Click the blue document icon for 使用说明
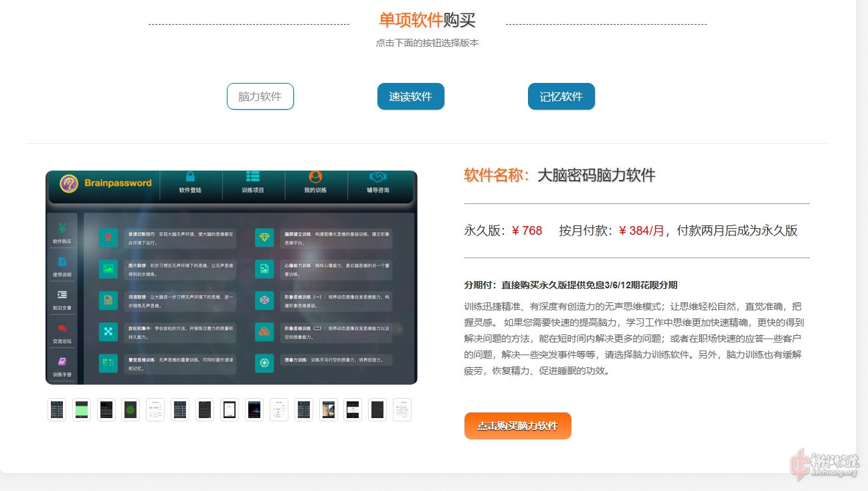This screenshot has width=868, height=491. 62,261
